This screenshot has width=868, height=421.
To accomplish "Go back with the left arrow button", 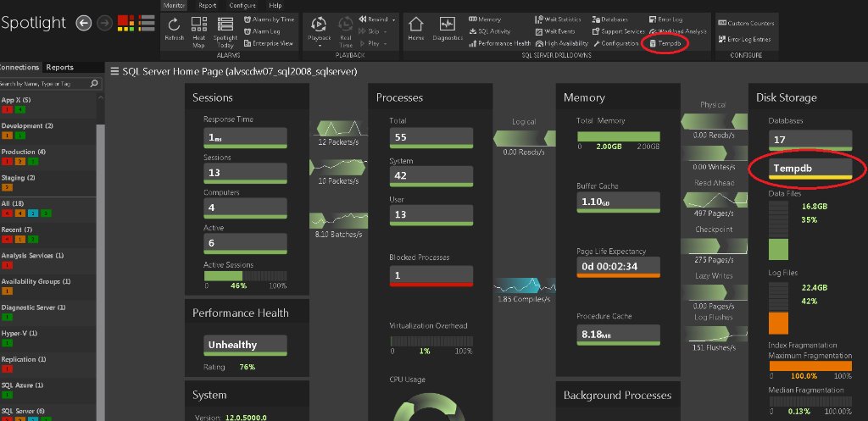I will click(x=84, y=23).
